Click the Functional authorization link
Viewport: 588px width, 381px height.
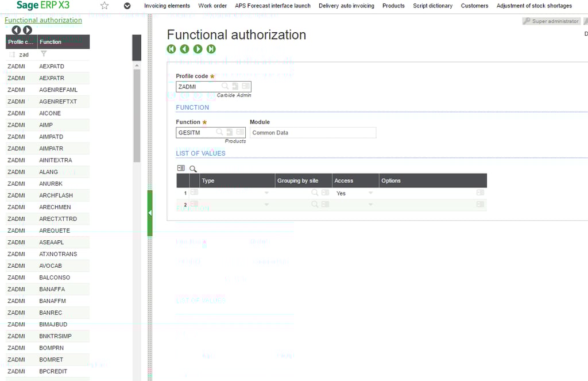coord(43,20)
